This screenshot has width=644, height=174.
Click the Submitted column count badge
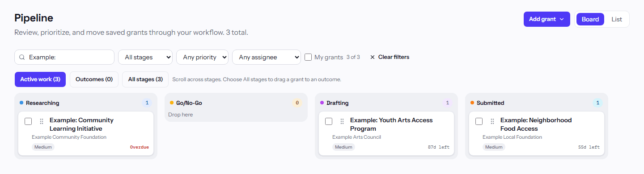[x=597, y=103]
